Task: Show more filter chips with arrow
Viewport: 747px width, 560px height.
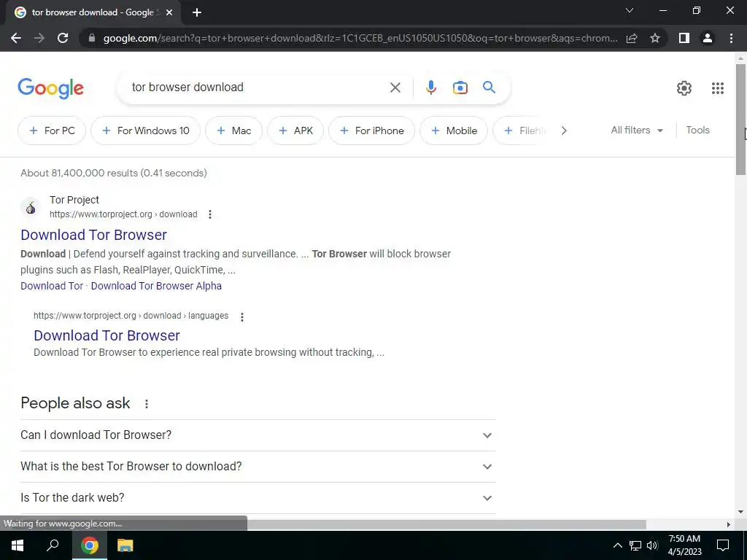Action: coord(564,131)
